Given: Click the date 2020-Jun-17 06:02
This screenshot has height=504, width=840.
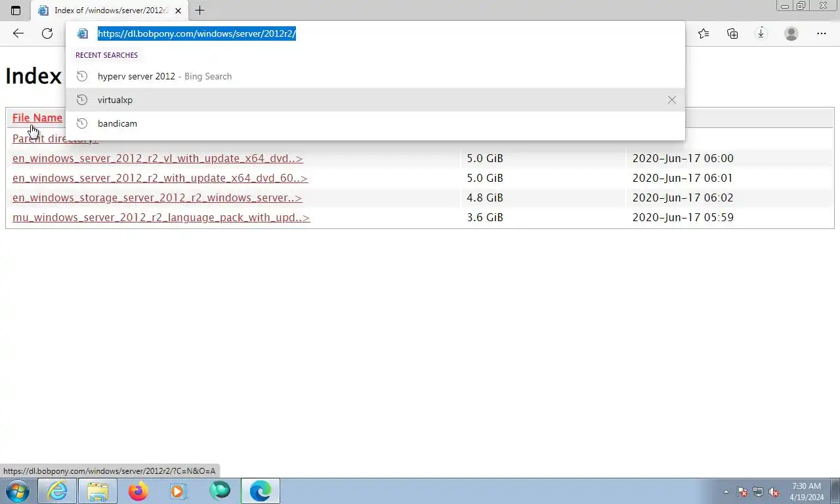Looking at the screenshot, I should [x=682, y=198].
